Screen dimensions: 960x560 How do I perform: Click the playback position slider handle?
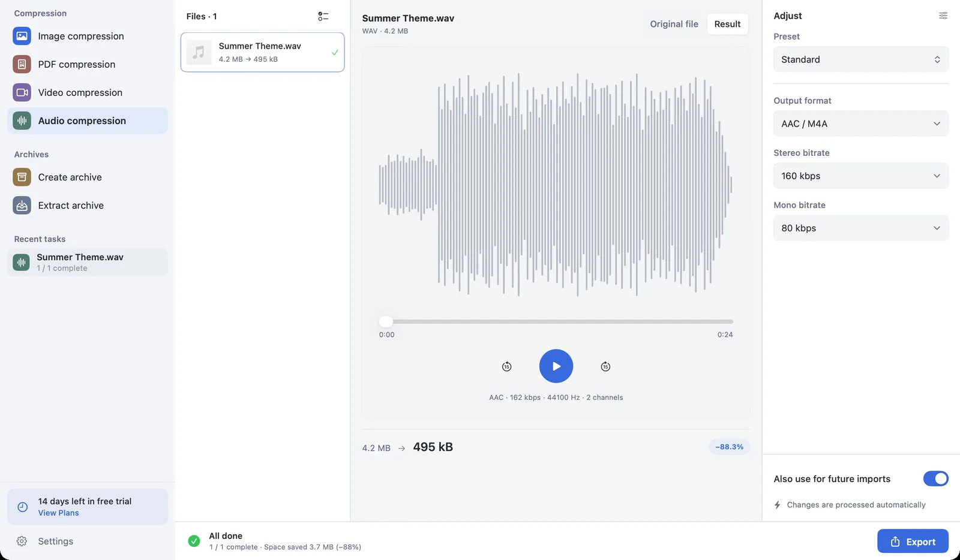(386, 321)
